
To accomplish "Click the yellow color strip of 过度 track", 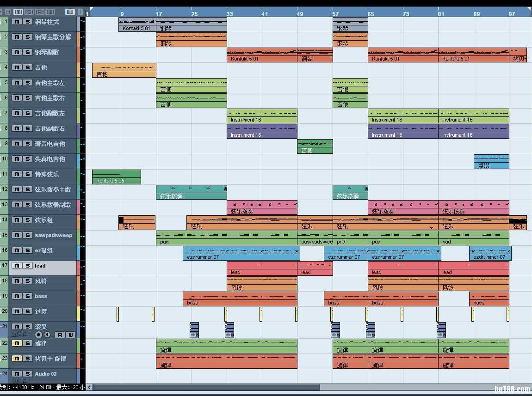I will pos(78,314).
